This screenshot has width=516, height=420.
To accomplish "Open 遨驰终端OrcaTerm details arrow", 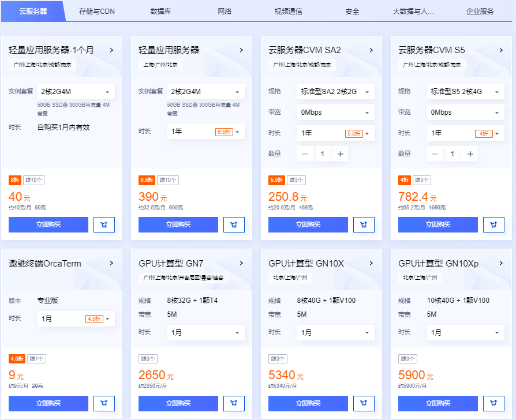I will pos(111,263).
